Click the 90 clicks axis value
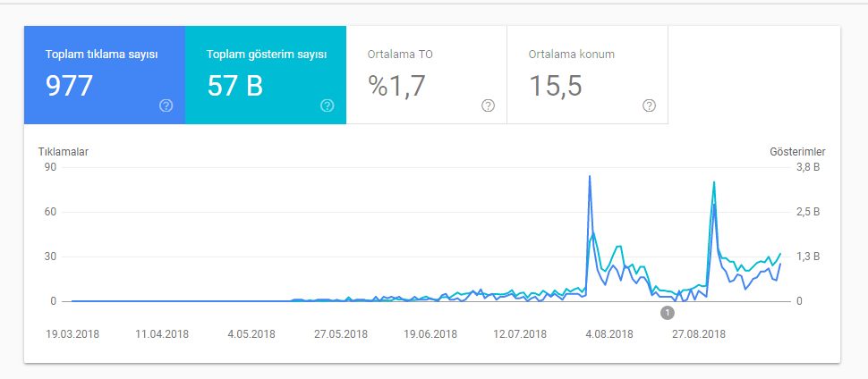The image size is (868, 379). (x=50, y=167)
